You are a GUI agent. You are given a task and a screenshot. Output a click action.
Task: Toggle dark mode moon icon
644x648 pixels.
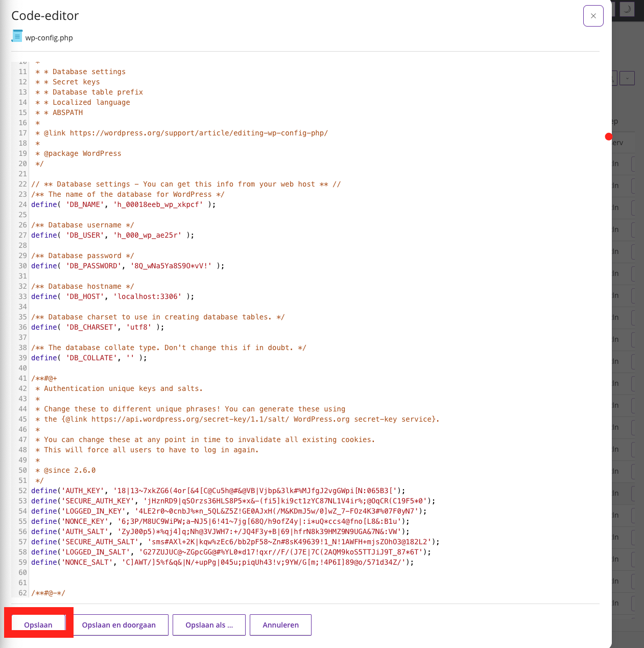tap(627, 9)
